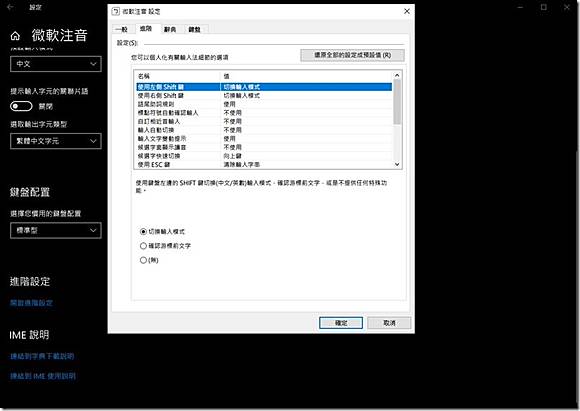Open the 中文 input mode dropdown
580x411 pixels.
56,64
